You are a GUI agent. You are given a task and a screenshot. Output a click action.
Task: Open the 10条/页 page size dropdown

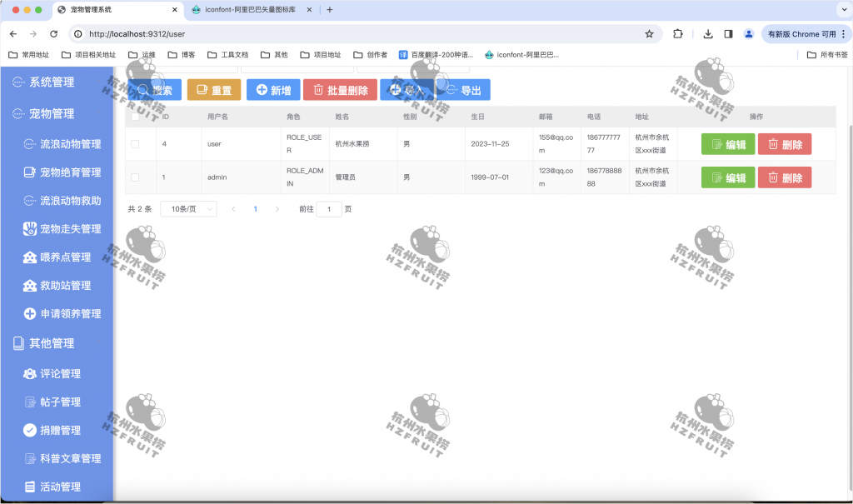click(x=189, y=209)
